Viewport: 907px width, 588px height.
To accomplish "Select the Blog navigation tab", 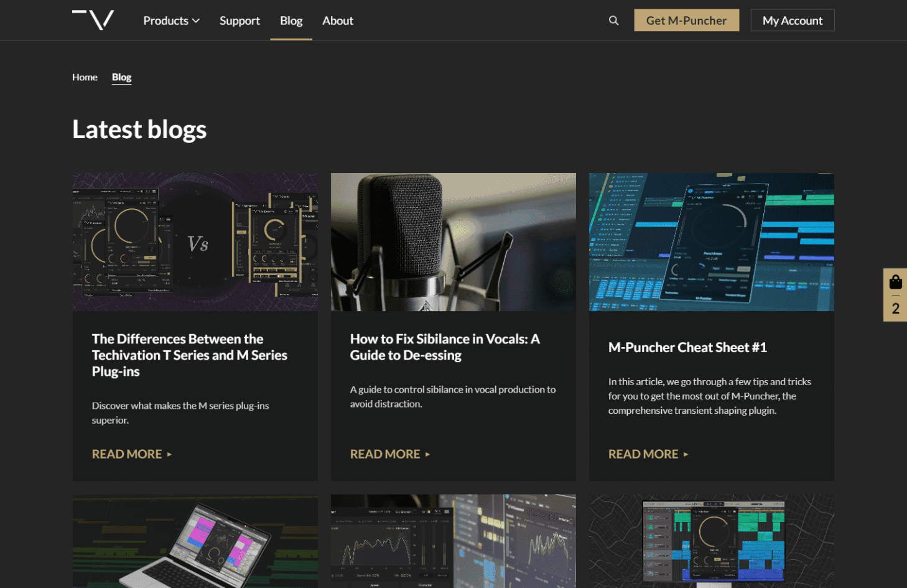I will [x=291, y=21].
